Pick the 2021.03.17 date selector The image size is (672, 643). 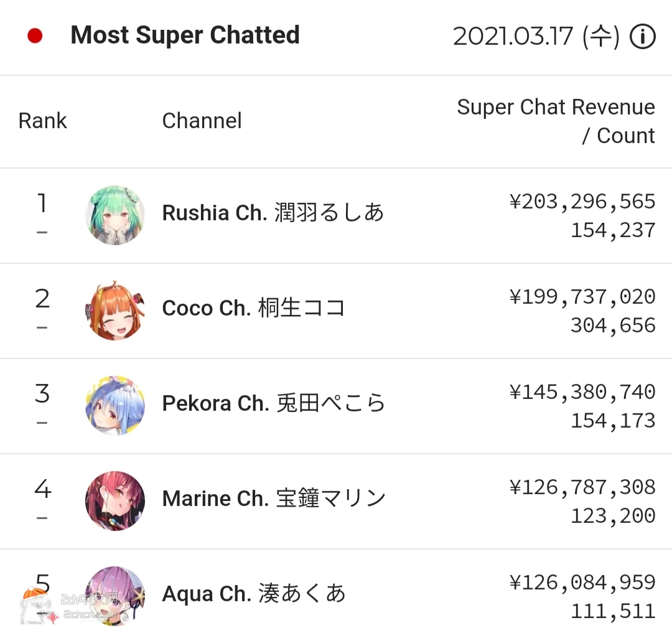[536, 37]
